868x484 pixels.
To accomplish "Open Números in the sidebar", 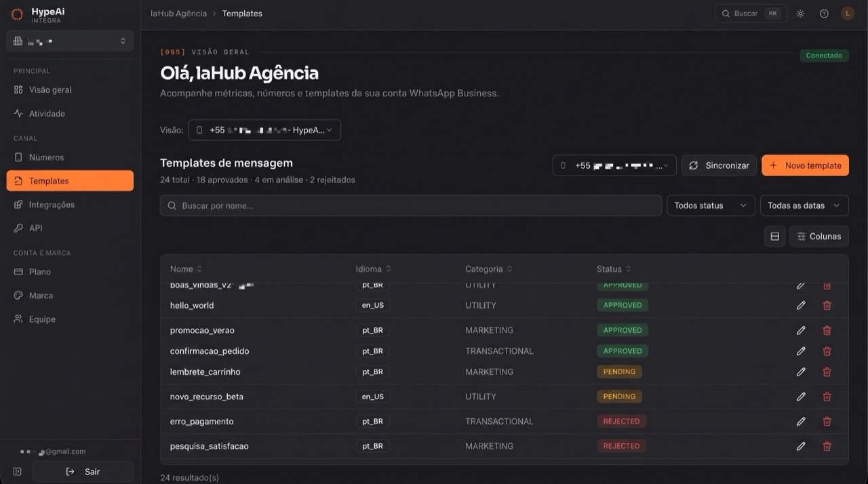I will coord(70,157).
